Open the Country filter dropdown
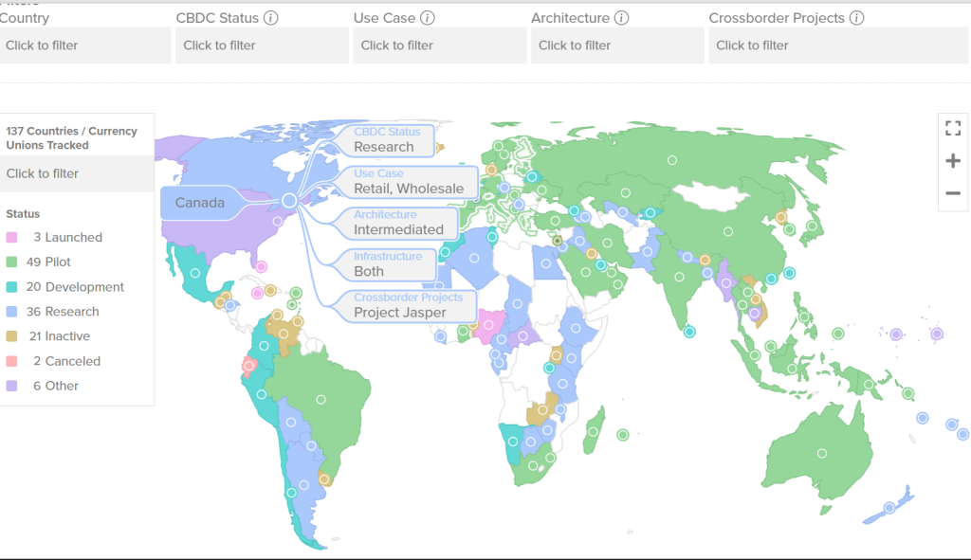971x560 pixels. coord(84,45)
